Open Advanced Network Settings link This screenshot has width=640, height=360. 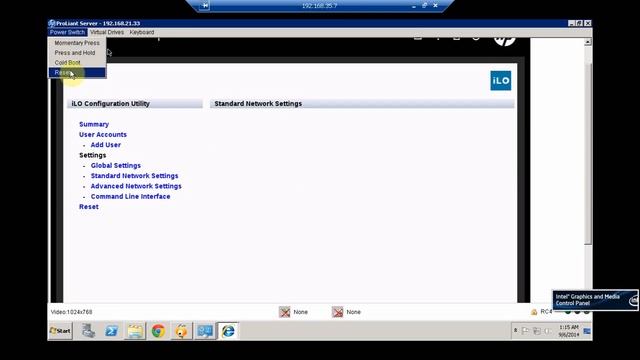point(136,186)
